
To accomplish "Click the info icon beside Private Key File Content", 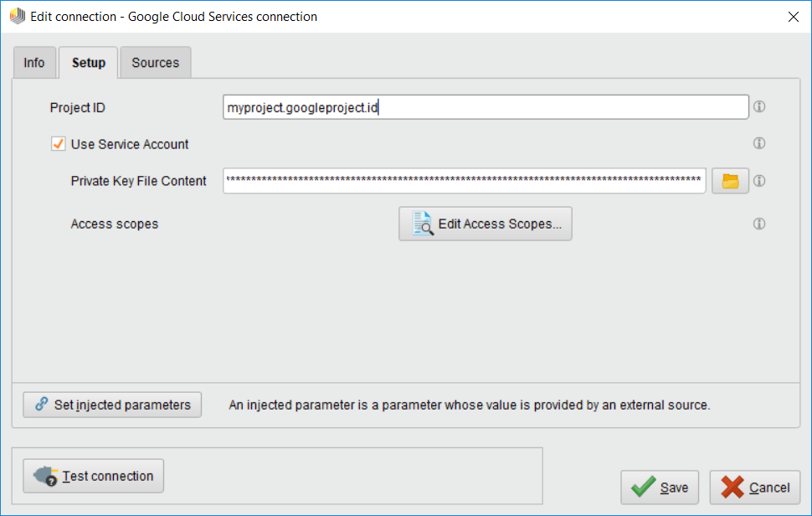I will (759, 181).
